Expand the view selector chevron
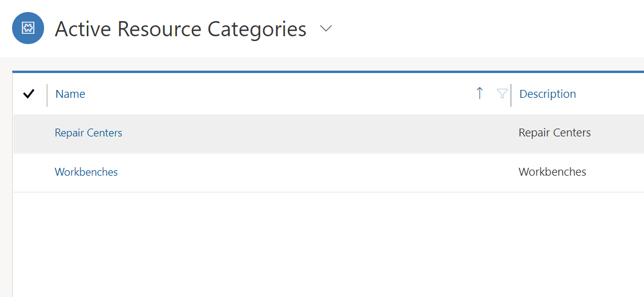This screenshot has height=297, width=644. tap(326, 28)
